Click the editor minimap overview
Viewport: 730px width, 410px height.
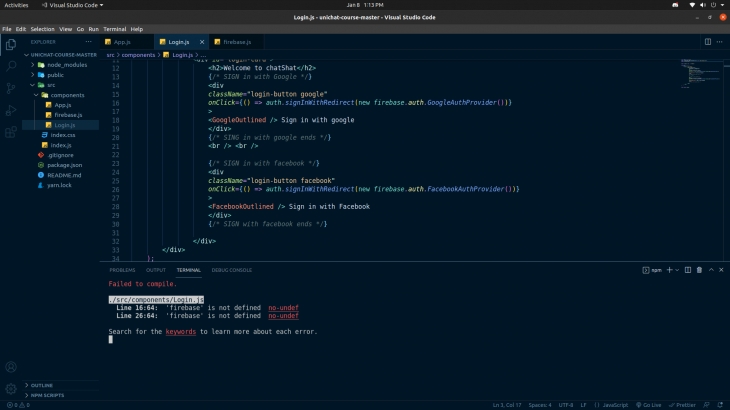pos(701,74)
